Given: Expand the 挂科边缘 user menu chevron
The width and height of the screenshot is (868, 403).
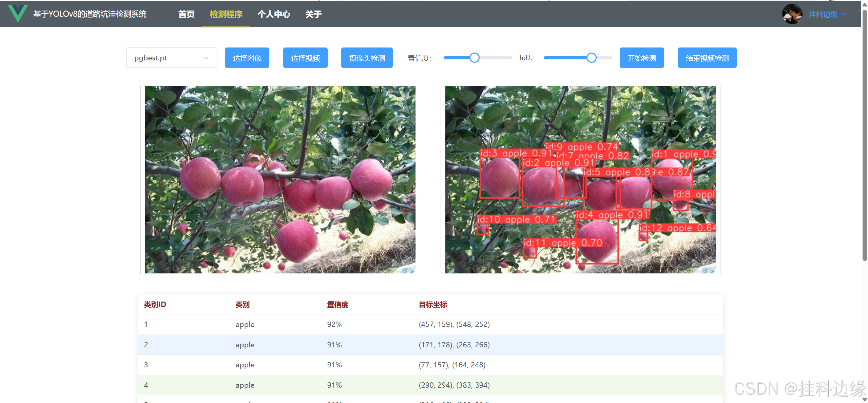Looking at the screenshot, I should [844, 14].
